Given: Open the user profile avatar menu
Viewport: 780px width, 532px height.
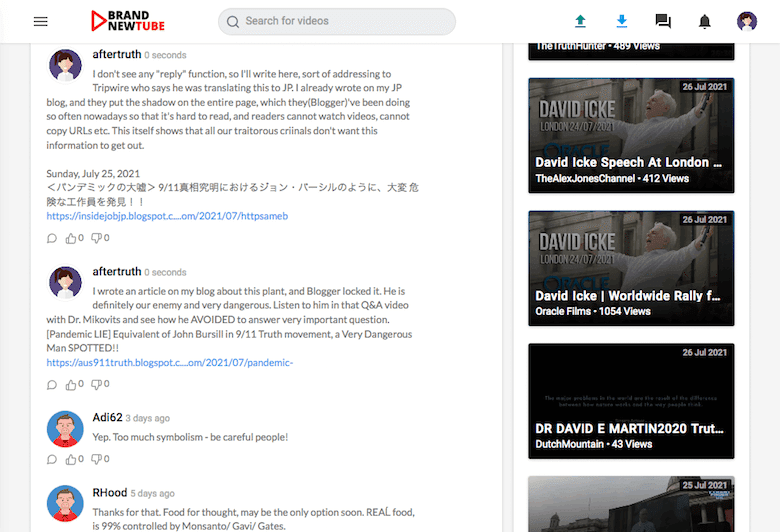Looking at the screenshot, I should pyautogui.click(x=747, y=21).
